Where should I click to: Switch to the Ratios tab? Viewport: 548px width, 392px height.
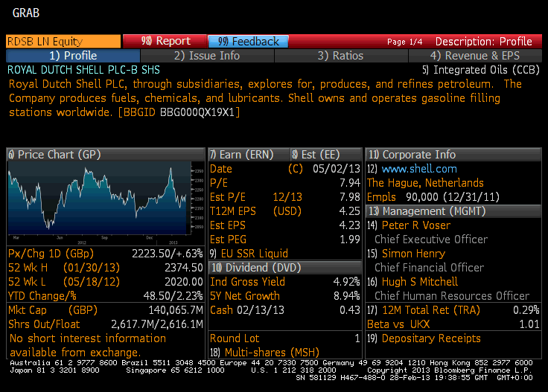tap(340, 56)
